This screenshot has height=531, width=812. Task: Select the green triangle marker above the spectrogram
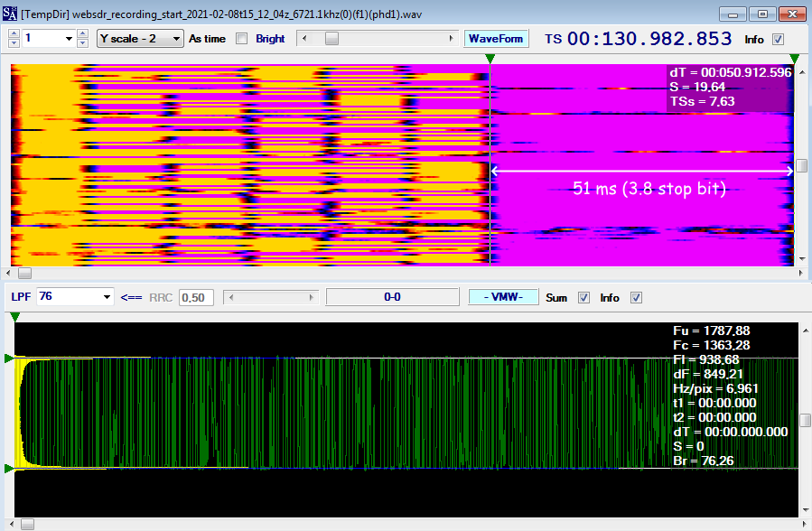[x=490, y=57]
